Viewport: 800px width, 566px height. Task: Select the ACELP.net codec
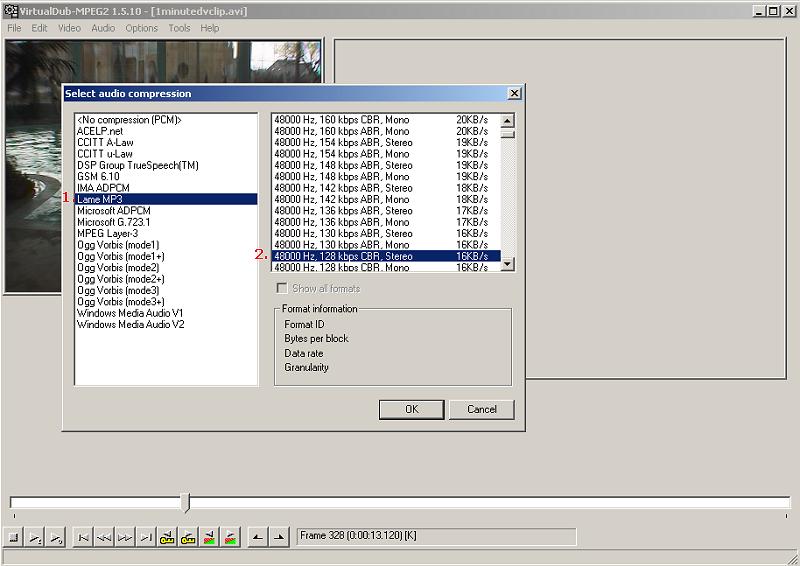pyautogui.click(x=166, y=131)
